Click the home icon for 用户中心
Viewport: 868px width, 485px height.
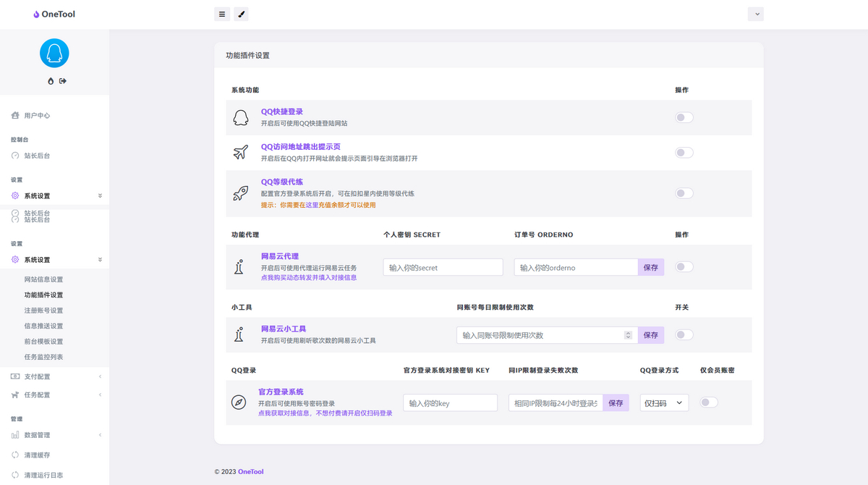tap(15, 115)
